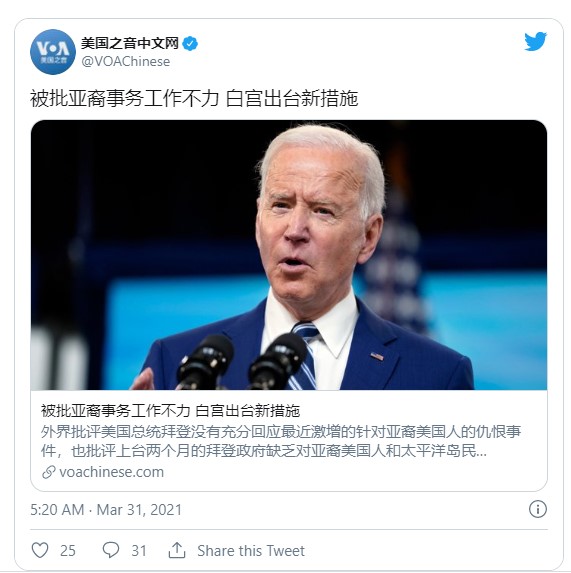Click the news photo thumbnail

[289, 255]
